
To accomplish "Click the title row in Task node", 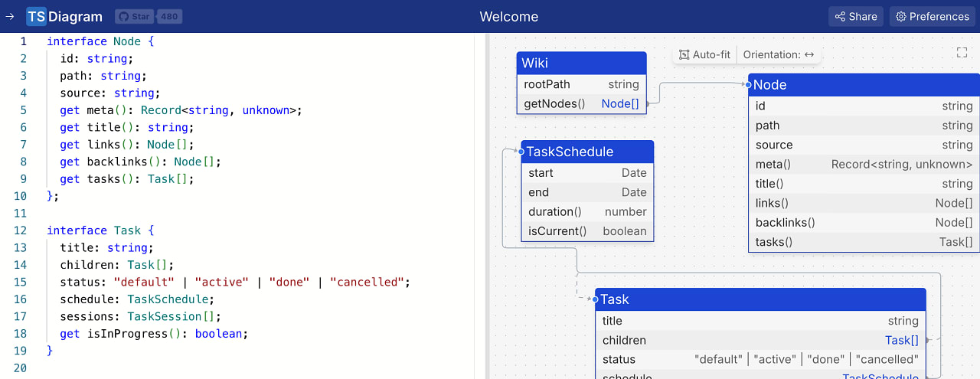I will point(760,321).
